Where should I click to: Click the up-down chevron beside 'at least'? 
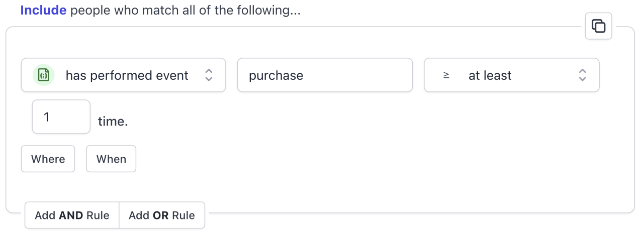[583, 75]
